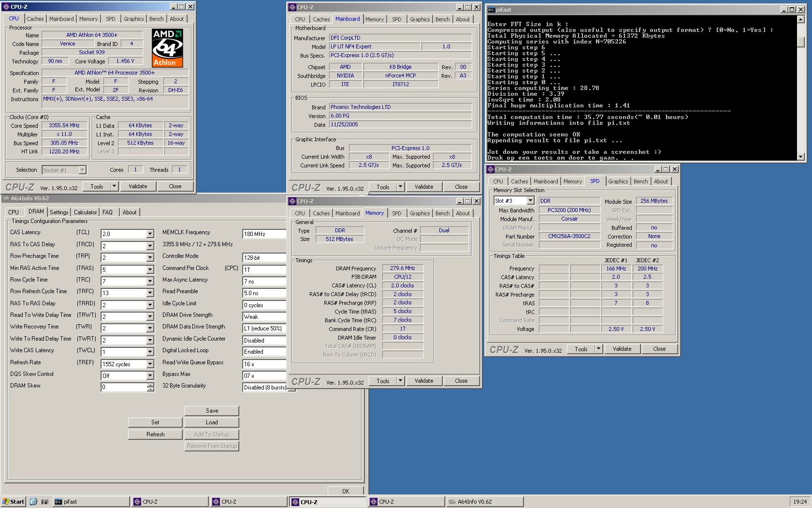The image size is (812, 508).
Task: Open the Settings tab in A64Info
Action: (59, 212)
